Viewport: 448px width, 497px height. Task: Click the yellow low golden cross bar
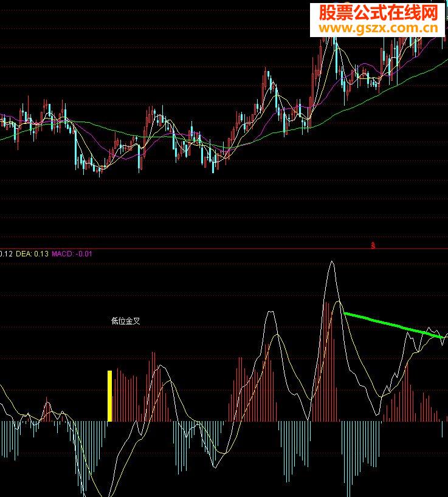point(109,396)
